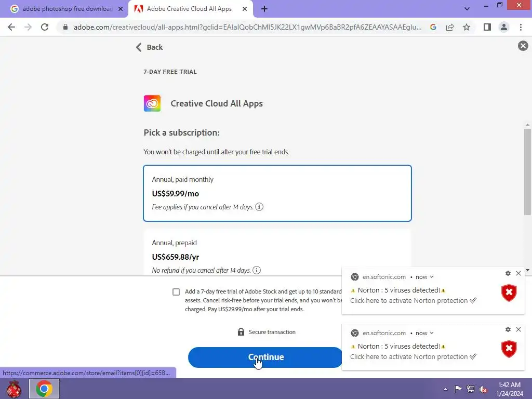Click the page vertical scrollbar thumb
The height and width of the screenshot is (399, 532).
527,171
